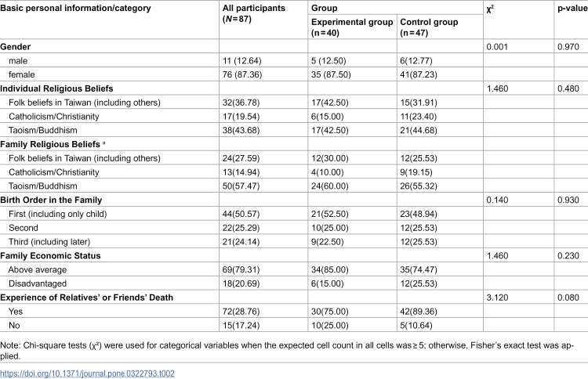Select the Individual Religious Beliefs row heading
The width and height of the screenshot is (588, 379).
pos(56,88)
